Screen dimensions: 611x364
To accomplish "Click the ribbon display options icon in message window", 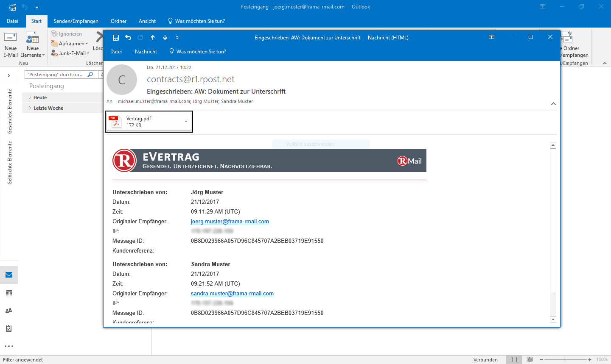I will point(492,37).
